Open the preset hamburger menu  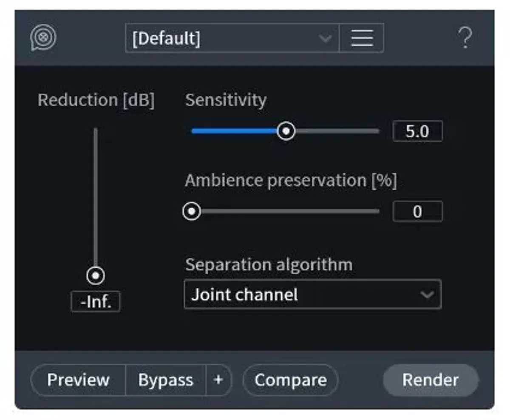pos(362,38)
